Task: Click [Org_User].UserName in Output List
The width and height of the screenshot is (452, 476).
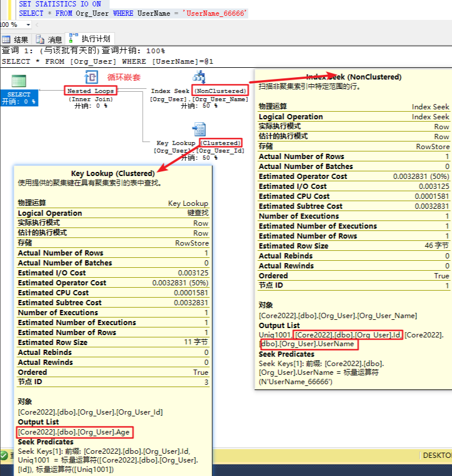Action: 307,344
